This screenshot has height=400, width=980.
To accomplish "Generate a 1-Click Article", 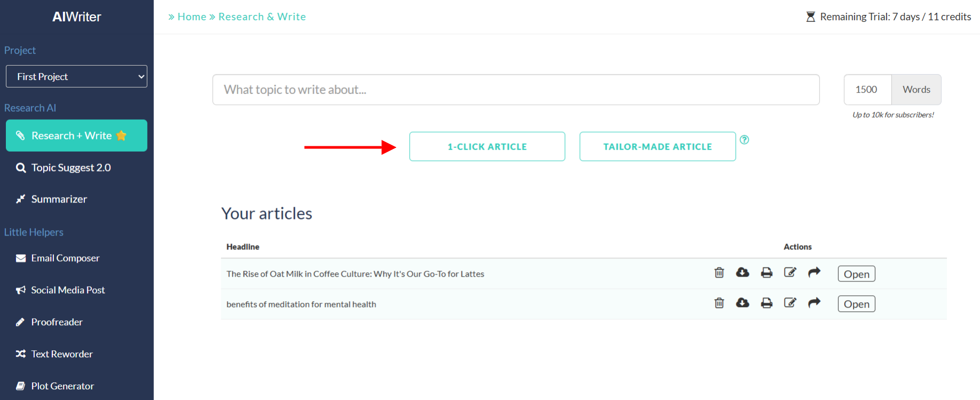I will click(x=487, y=146).
